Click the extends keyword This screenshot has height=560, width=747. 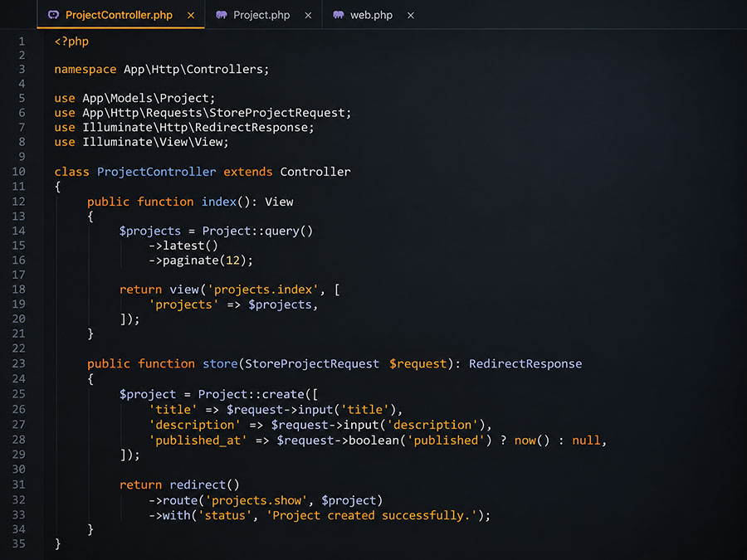[247, 172]
